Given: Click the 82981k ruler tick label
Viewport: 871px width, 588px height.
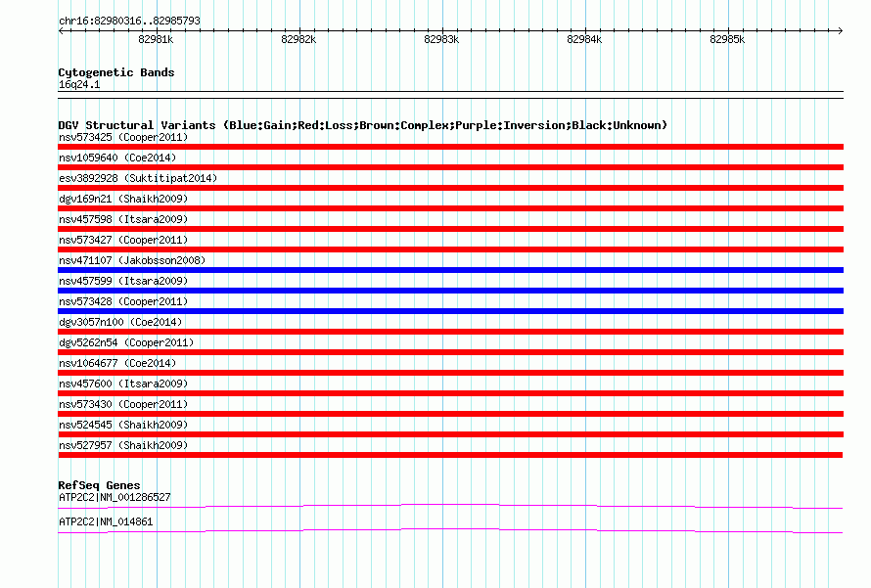Looking at the screenshot, I should point(156,39).
